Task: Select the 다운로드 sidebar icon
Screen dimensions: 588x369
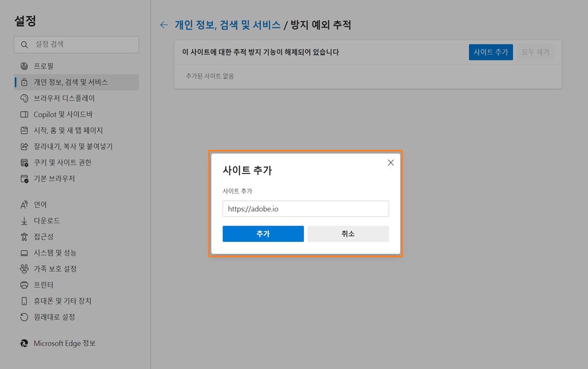Action: tap(23, 221)
